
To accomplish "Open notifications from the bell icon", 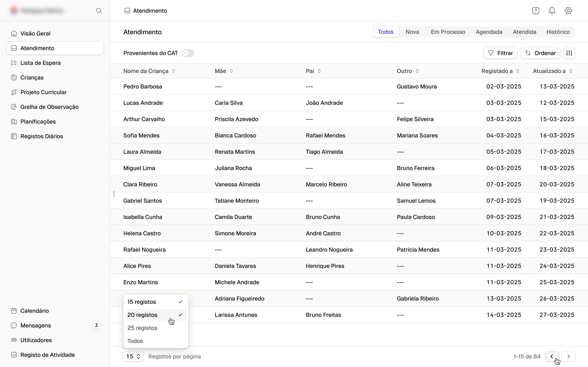I will [x=552, y=10].
